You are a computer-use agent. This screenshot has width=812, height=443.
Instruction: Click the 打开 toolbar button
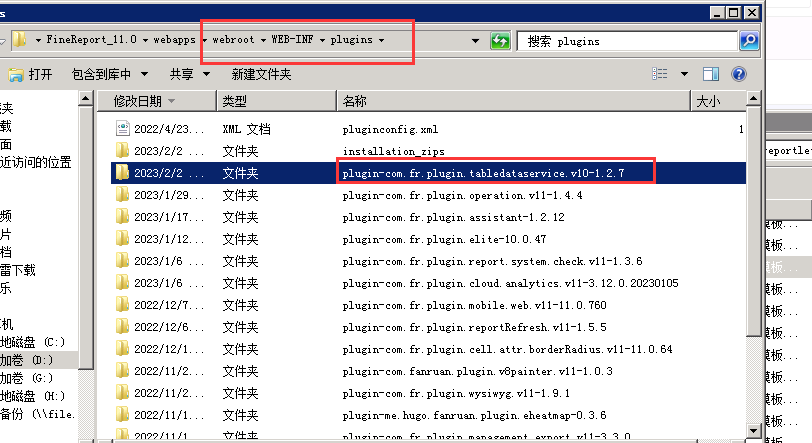(x=31, y=75)
